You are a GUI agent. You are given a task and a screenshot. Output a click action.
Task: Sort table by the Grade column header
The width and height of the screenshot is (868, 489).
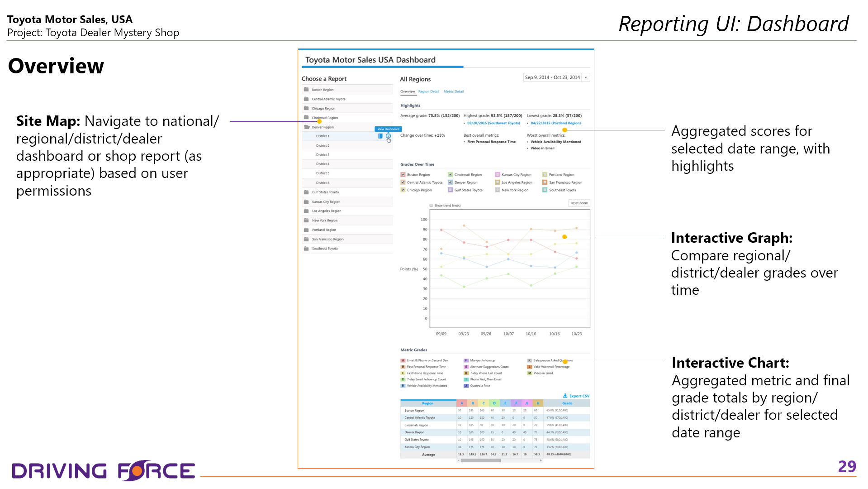point(567,403)
